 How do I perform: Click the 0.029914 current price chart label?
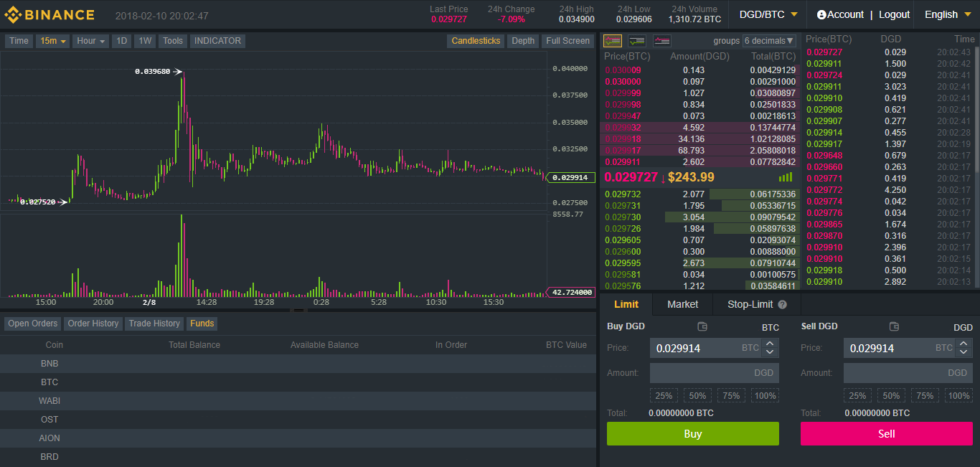coord(571,177)
